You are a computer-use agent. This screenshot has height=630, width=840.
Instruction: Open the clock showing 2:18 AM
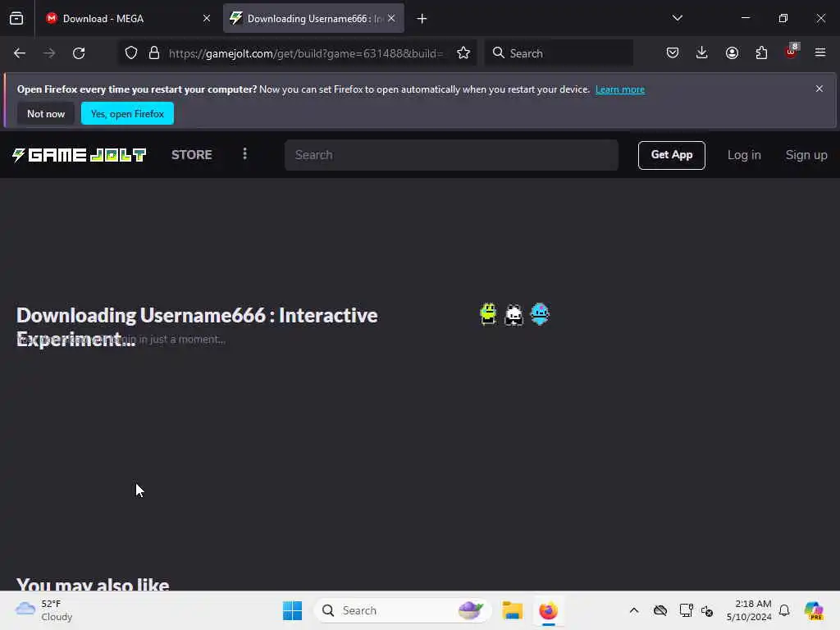749,610
